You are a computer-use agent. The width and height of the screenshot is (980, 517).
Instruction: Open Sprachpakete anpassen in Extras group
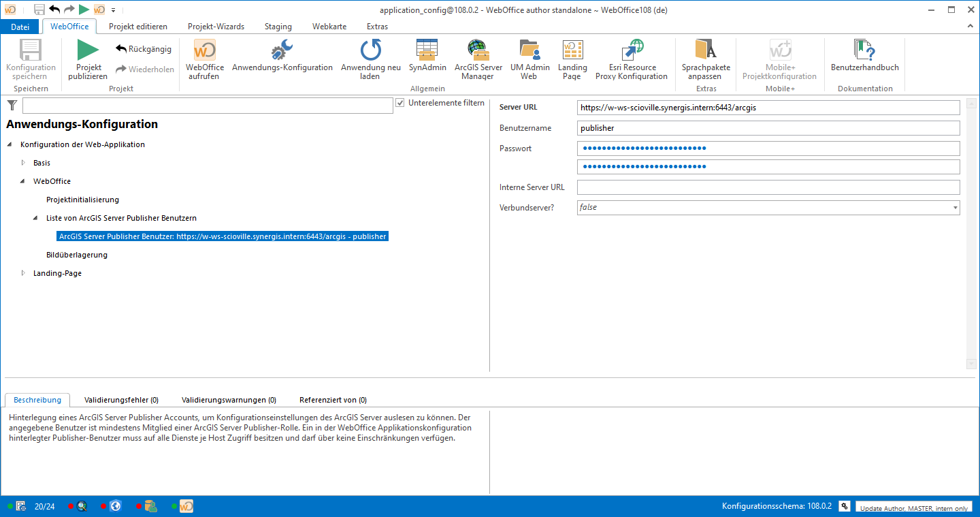coord(705,60)
